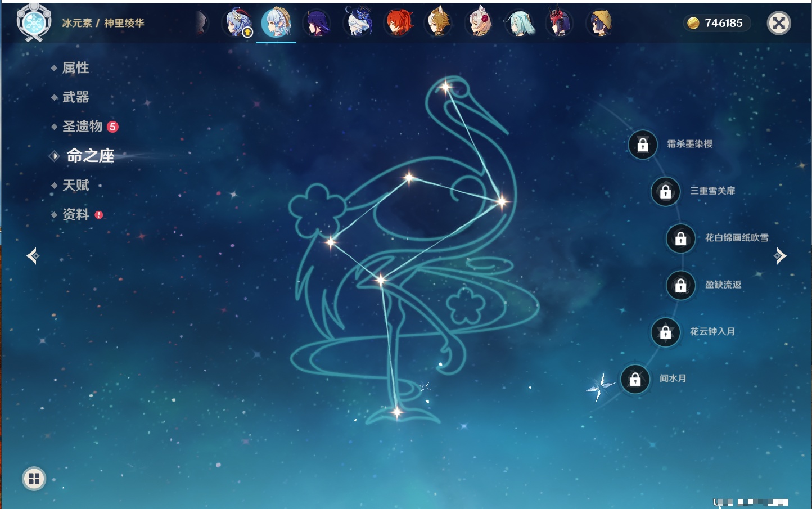
Task: Select the white-haired character with red flower portrait
Action: tap(479, 22)
